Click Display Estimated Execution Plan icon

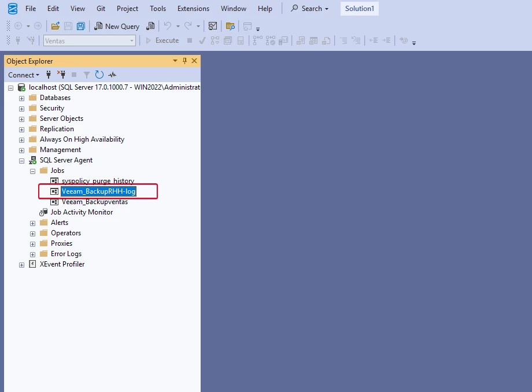pyautogui.click(x=215, y=40)
